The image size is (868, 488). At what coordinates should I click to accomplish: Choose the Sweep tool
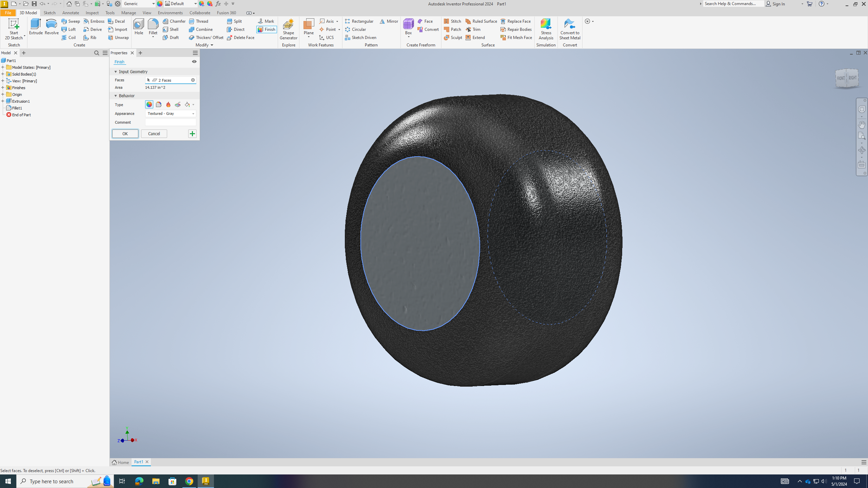[x=71, y=21]
